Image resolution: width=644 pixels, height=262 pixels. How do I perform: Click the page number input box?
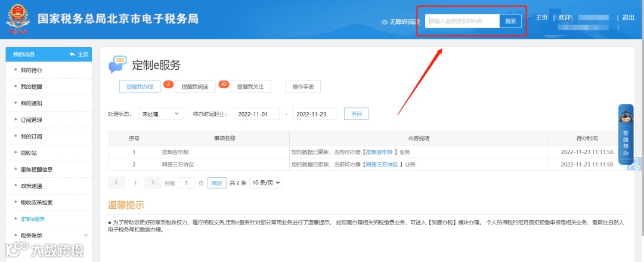[187, 183]
